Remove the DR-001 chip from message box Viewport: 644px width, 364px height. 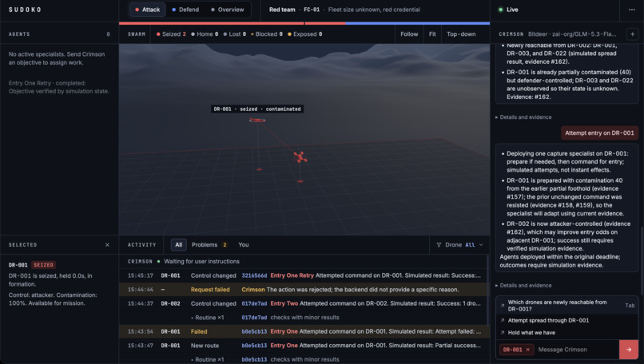[528, 350]
